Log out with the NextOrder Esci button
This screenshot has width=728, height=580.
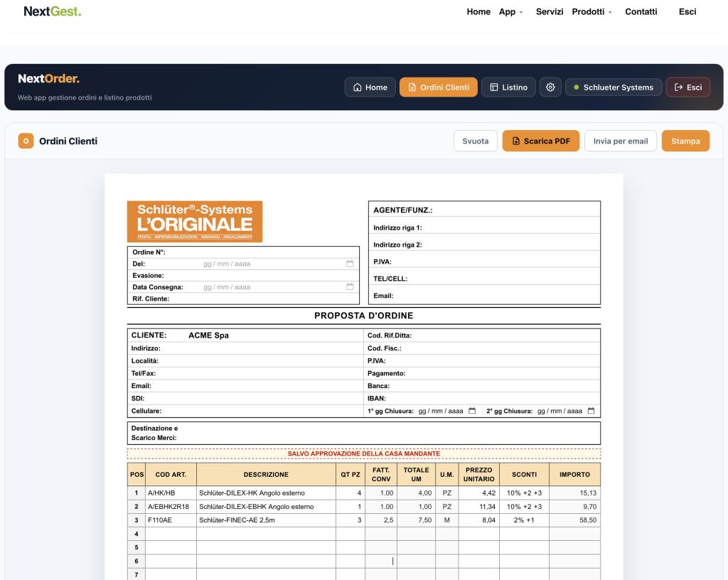pos(688,87)
